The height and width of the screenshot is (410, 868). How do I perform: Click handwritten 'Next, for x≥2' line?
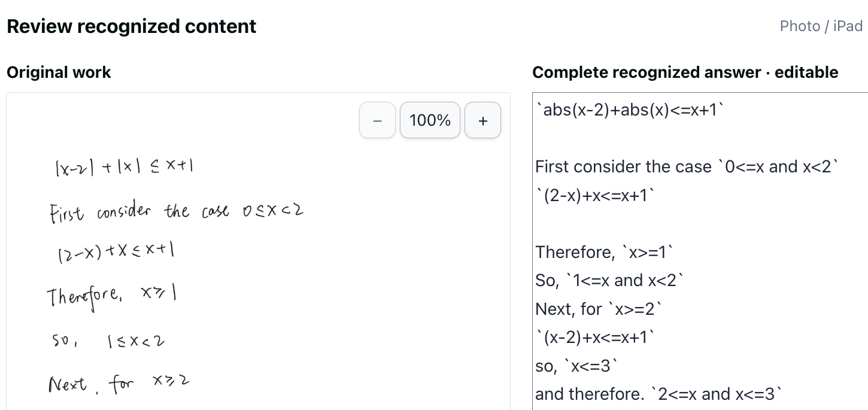(119, 383)
